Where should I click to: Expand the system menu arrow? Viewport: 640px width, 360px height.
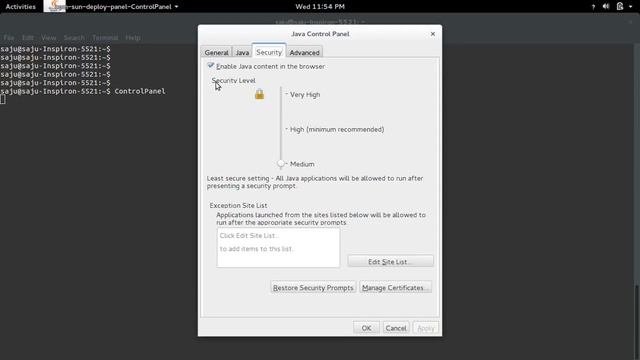click(x=631, y=7)
